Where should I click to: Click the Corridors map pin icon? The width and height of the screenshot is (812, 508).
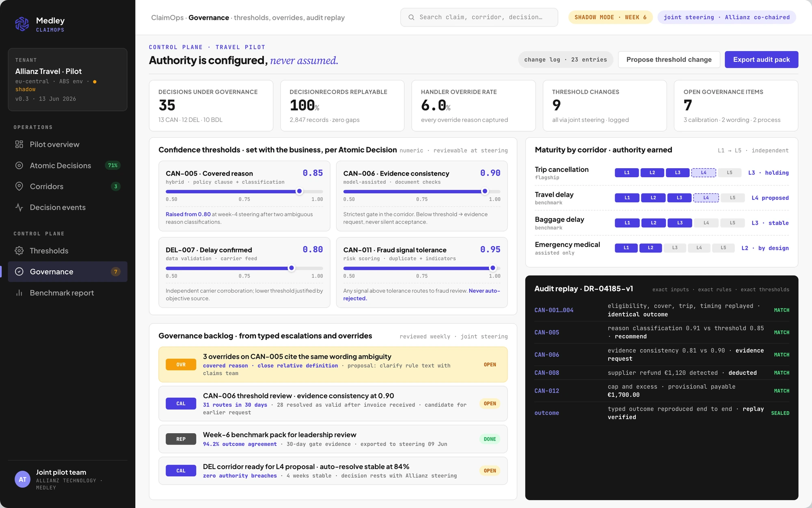pos(19,187)
